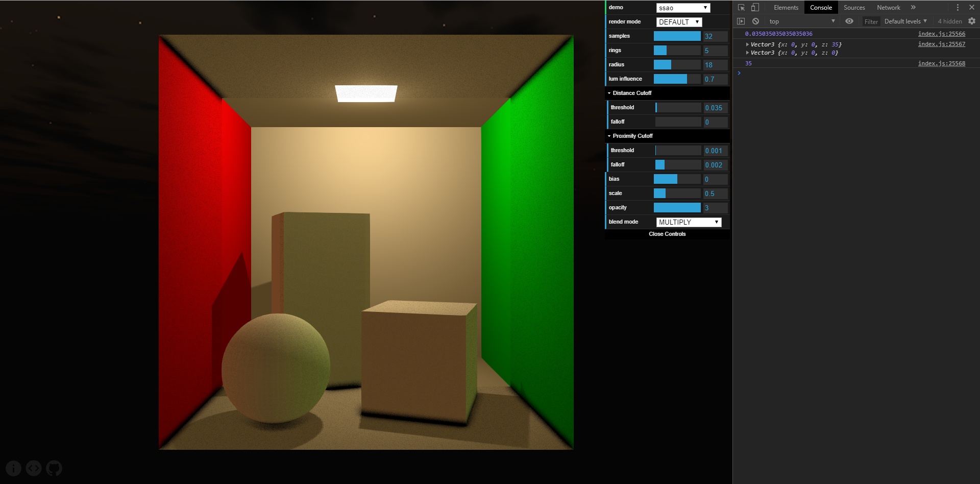
Task: Click the radius slider bar
Action: [677, 64]
